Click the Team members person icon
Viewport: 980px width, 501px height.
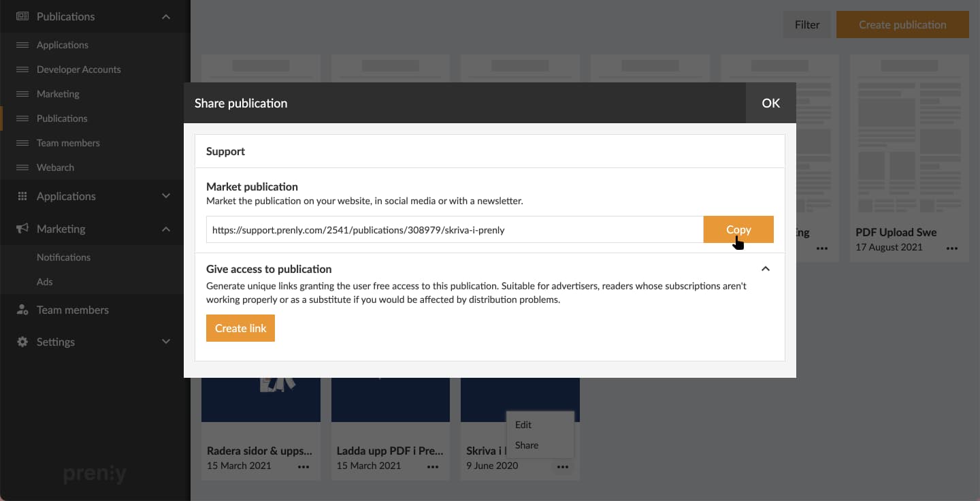pyautogui.click(x=22, y=310)
